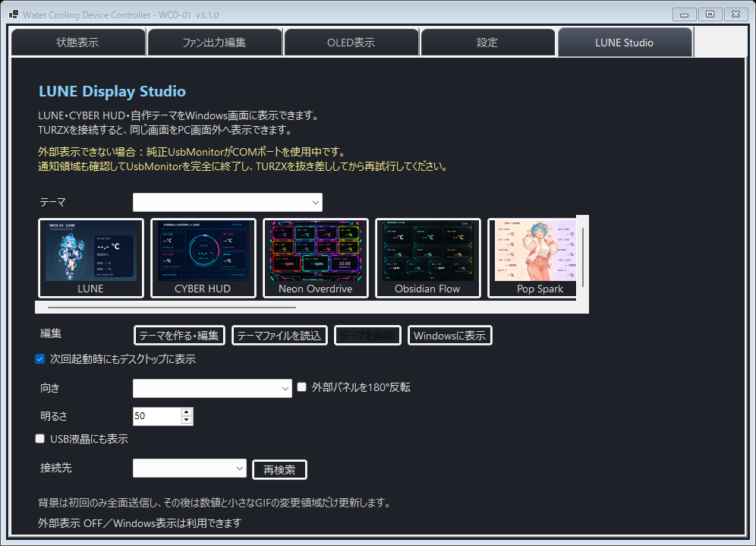Click the 再検索 button

[x=279, y=470]
